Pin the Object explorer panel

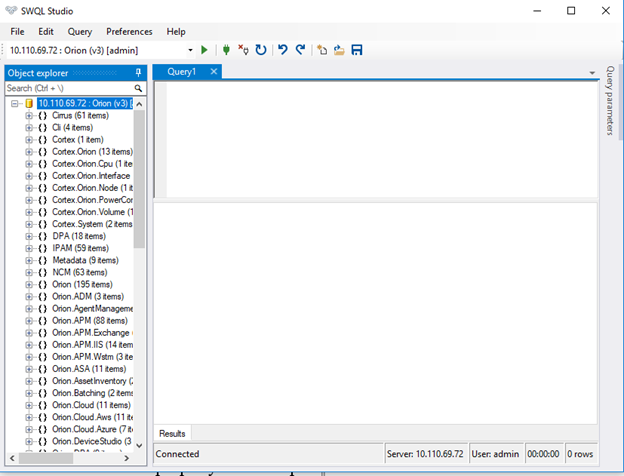(138, 73)
